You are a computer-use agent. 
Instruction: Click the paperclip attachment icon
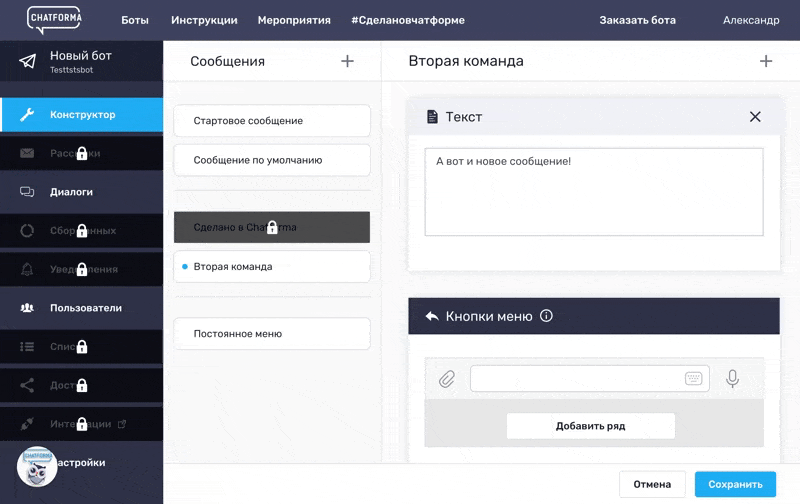447,379
